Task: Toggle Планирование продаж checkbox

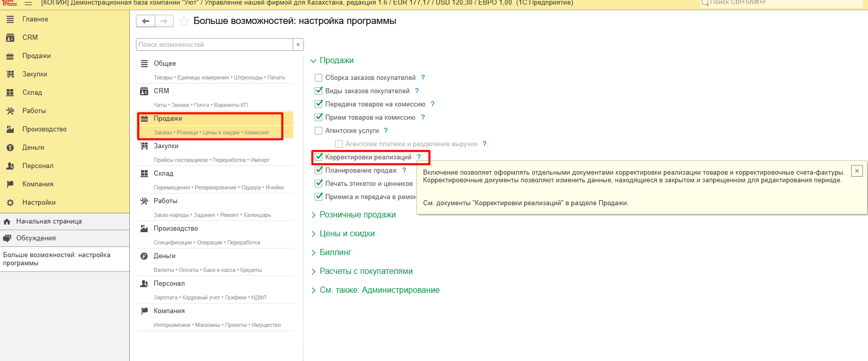Action: 319,171
